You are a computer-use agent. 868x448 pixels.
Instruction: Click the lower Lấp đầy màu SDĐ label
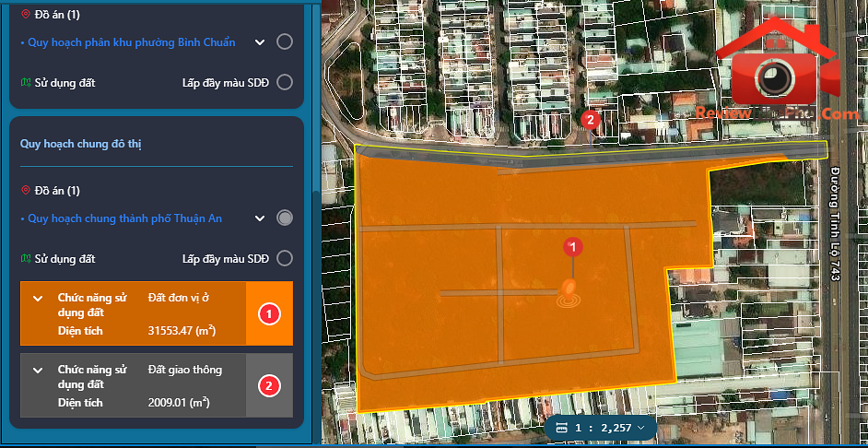[226, 259]
